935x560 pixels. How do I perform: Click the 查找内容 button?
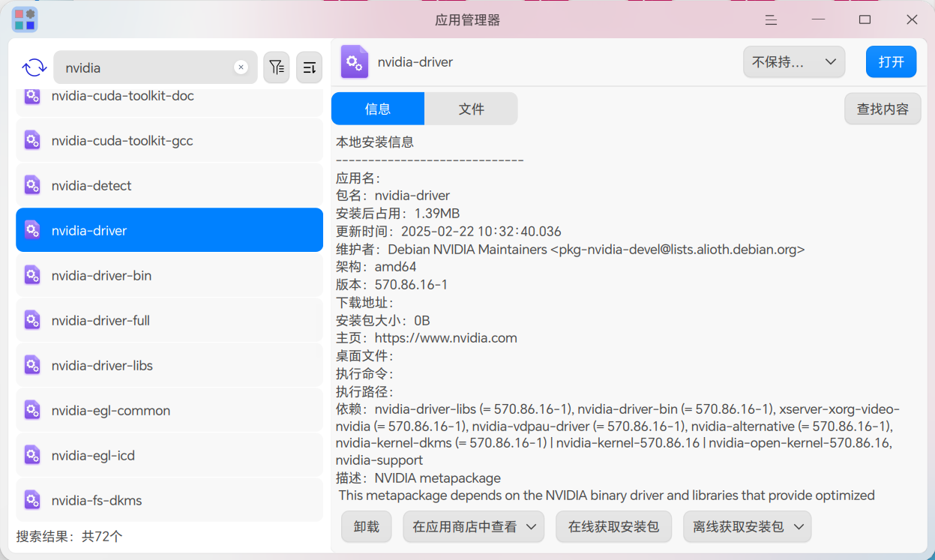click(883, 109)
